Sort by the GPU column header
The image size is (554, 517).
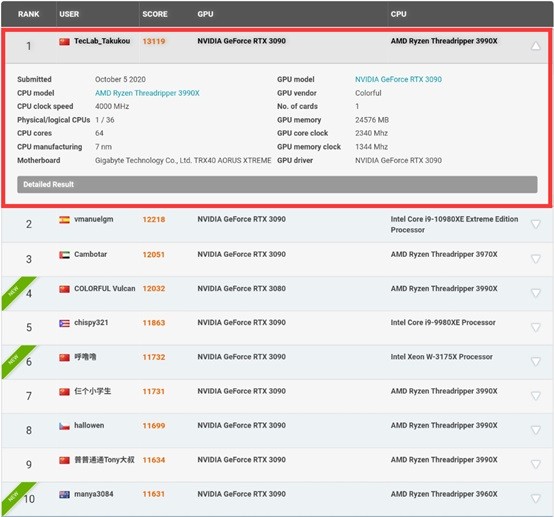(205, 14)
